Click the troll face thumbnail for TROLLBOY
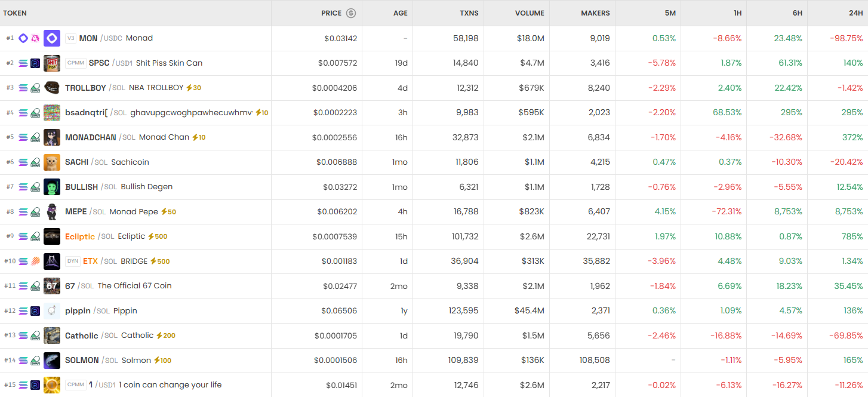This screenshot has width=868, height=397. click(52, 88)
